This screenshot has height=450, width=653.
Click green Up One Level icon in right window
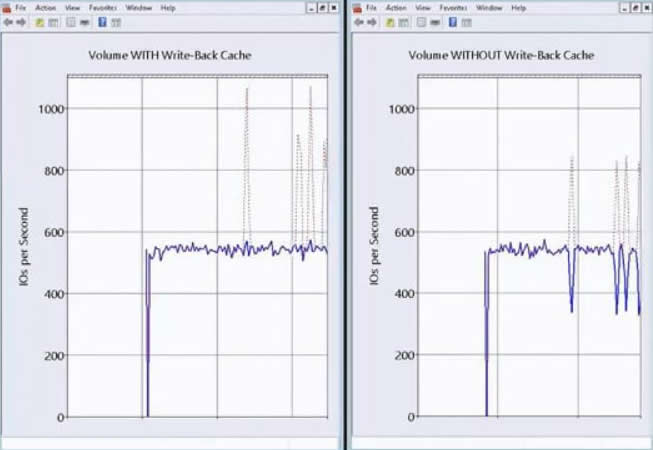coord(389,21)
